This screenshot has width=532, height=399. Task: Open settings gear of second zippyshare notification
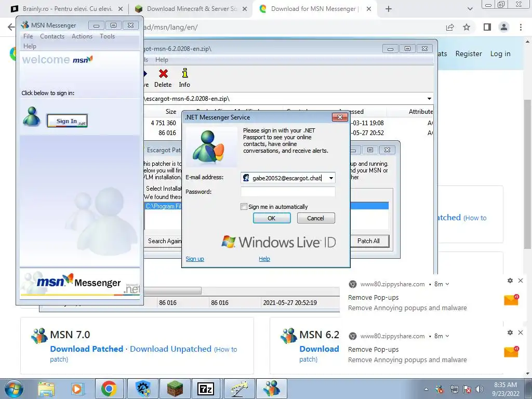510,332
